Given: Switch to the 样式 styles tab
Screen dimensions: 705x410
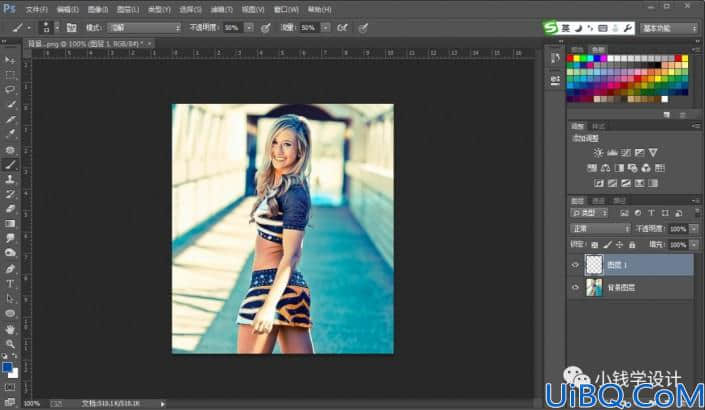Looking at the screenshot, I should tap(598, 126).
